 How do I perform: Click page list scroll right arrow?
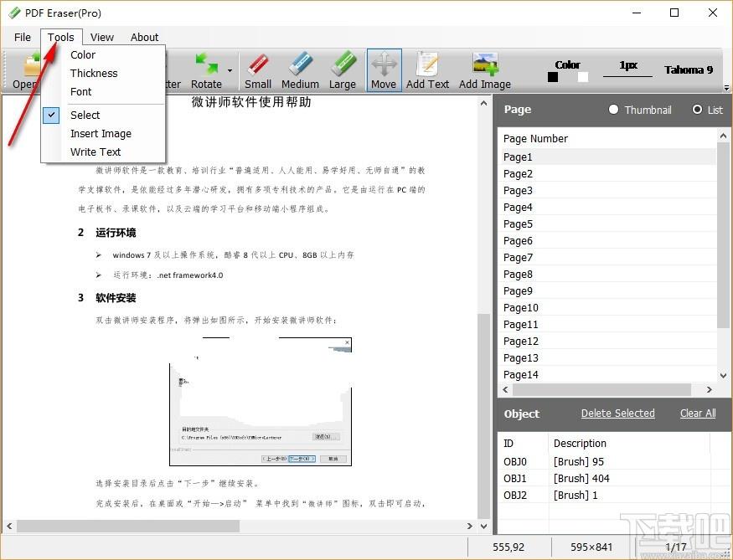click(710, 389)
